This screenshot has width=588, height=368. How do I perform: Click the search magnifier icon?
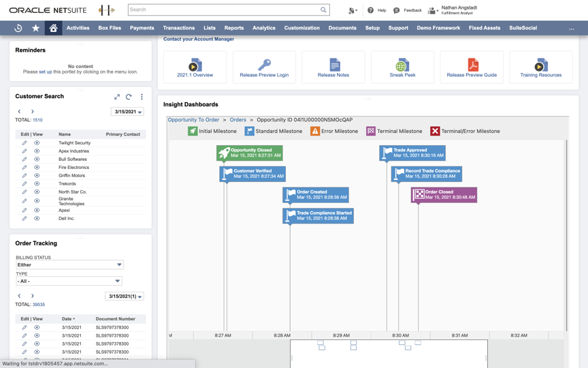click(323, 10)
